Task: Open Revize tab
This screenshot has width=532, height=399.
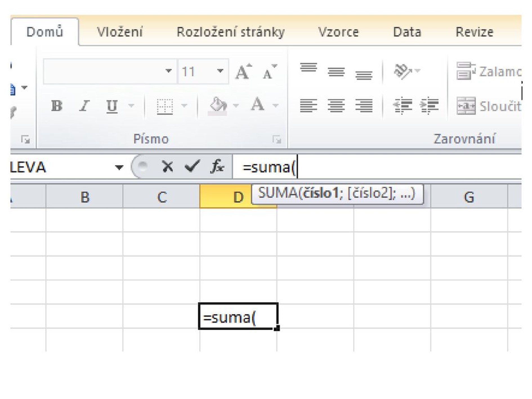Action: point(474,32)
